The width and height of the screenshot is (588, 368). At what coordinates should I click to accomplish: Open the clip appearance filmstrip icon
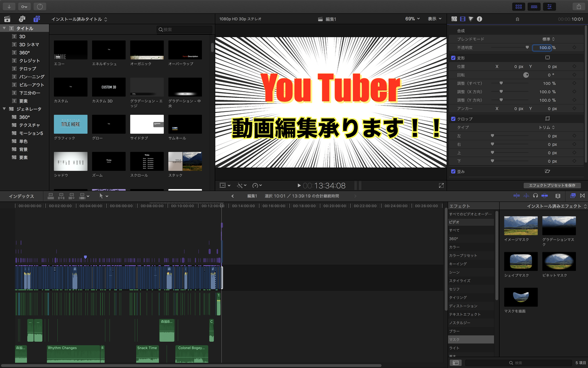click(558, 196)
